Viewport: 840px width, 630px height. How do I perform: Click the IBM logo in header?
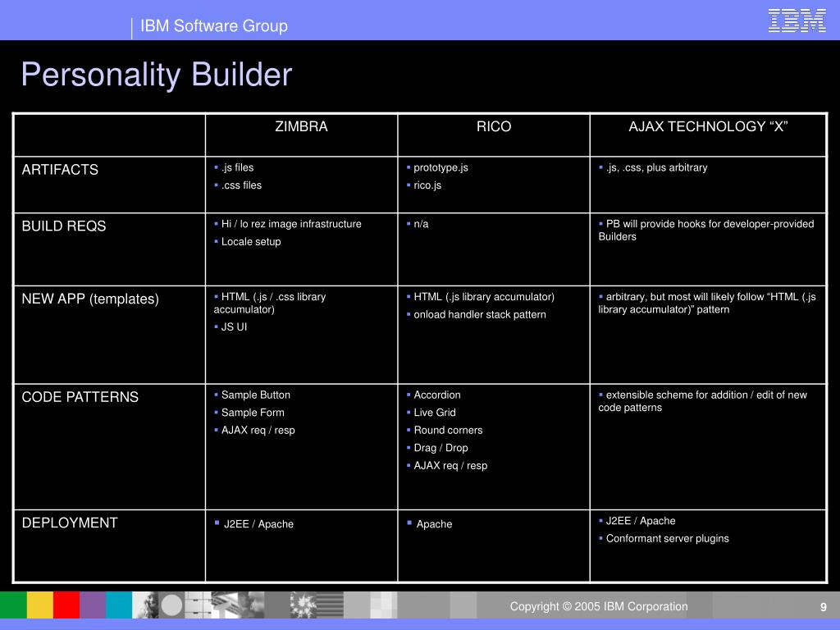(x=797, y=21)
